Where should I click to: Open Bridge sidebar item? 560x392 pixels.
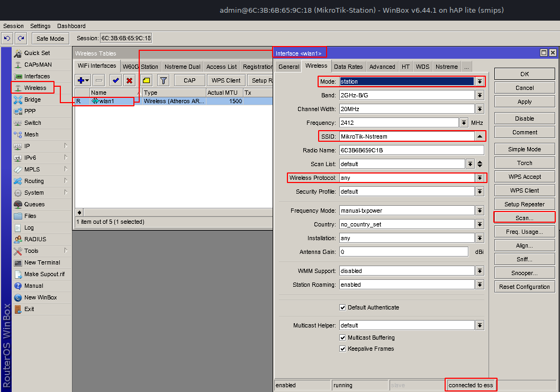click(32, 99)
